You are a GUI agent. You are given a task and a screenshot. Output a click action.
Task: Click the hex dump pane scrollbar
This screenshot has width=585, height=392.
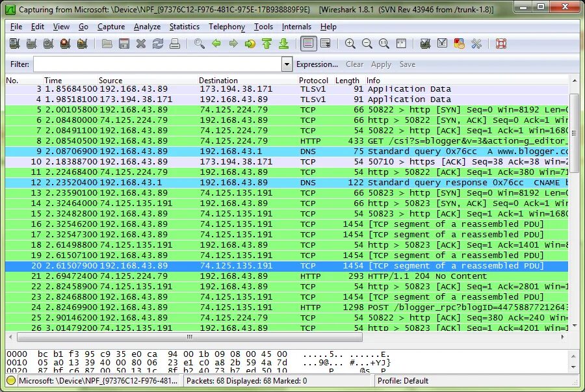click(574, 361)
